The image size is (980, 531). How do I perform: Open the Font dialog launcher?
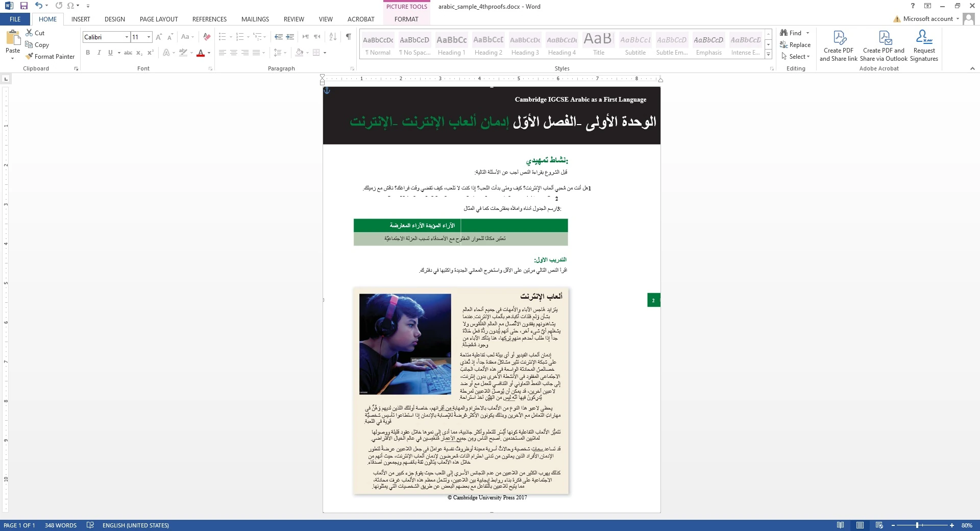210,68
